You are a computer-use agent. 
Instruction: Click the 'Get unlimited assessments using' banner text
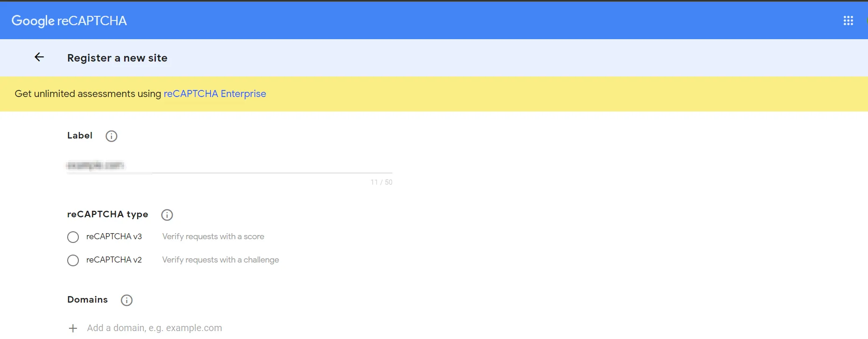[x=88, y=94]
